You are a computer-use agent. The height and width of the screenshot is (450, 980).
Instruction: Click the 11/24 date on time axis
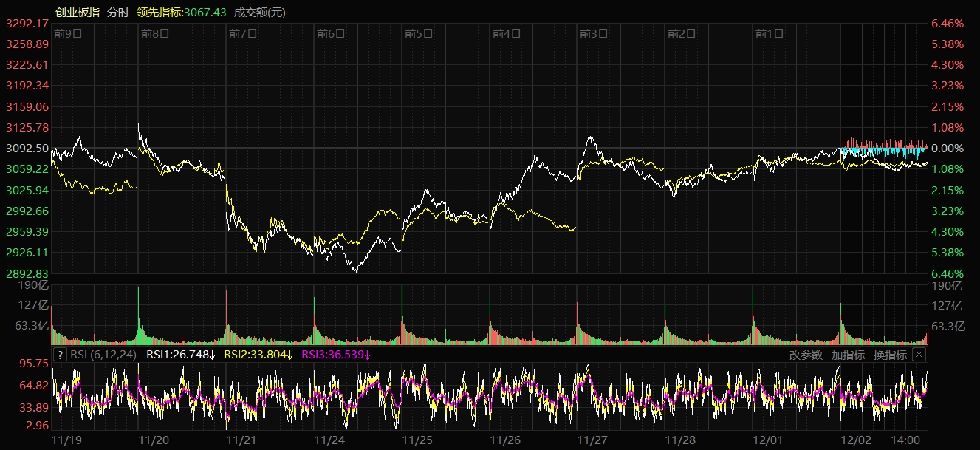(x=329, y=440)
